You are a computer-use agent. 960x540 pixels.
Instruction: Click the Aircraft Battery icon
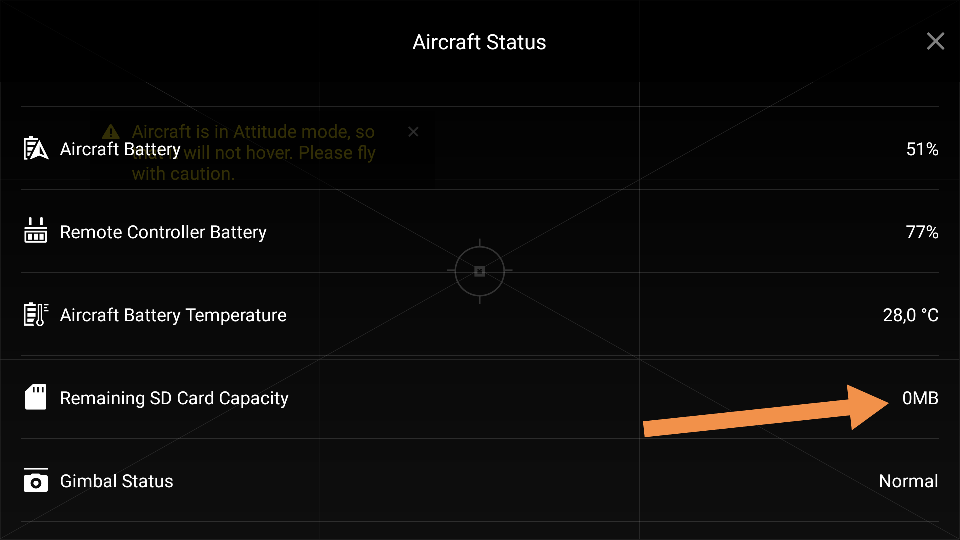click(x=36, y=149)
